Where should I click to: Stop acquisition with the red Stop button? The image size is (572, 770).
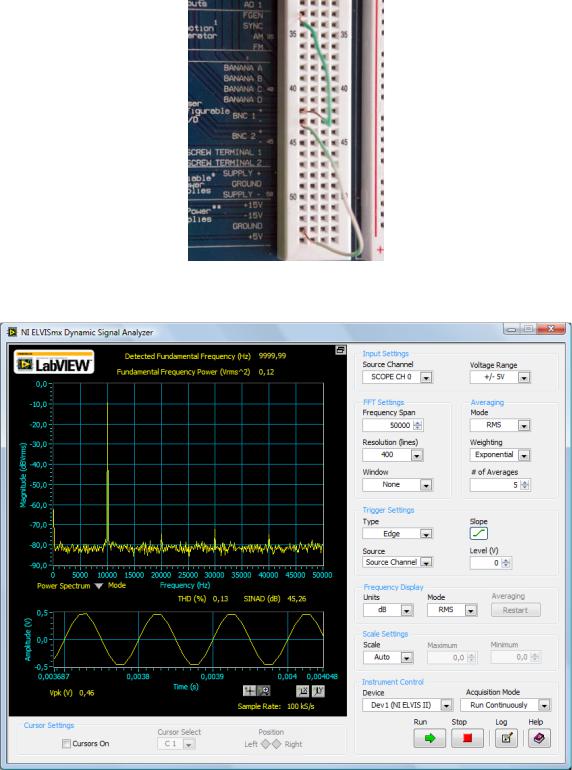[x=467, y=738]
